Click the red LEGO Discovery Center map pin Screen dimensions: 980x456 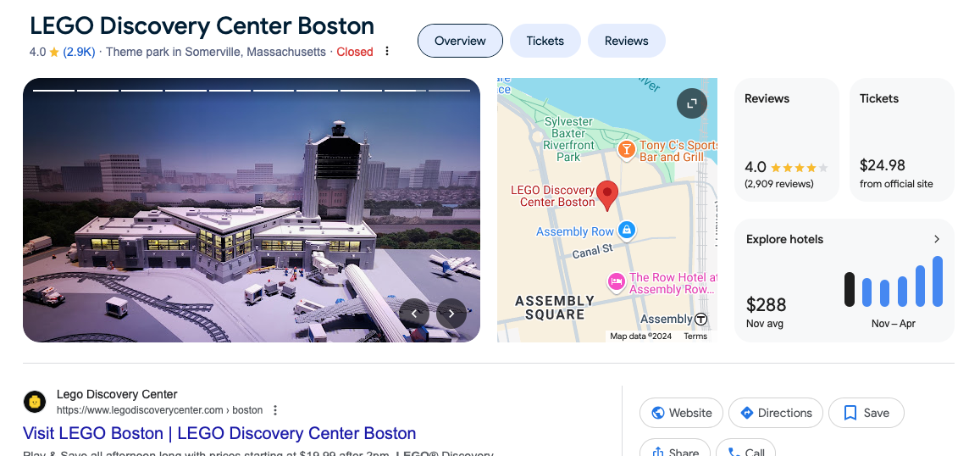pyautogui.click(x=606, y=196)
